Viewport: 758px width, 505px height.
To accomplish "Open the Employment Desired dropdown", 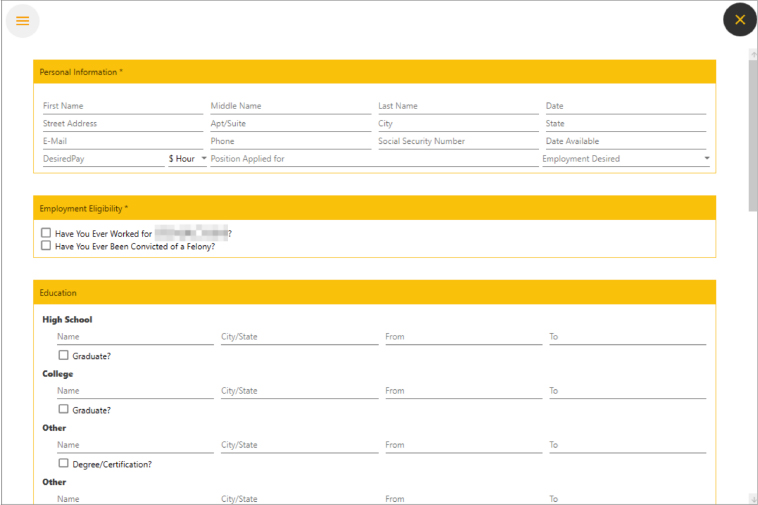I will [626, 159].
